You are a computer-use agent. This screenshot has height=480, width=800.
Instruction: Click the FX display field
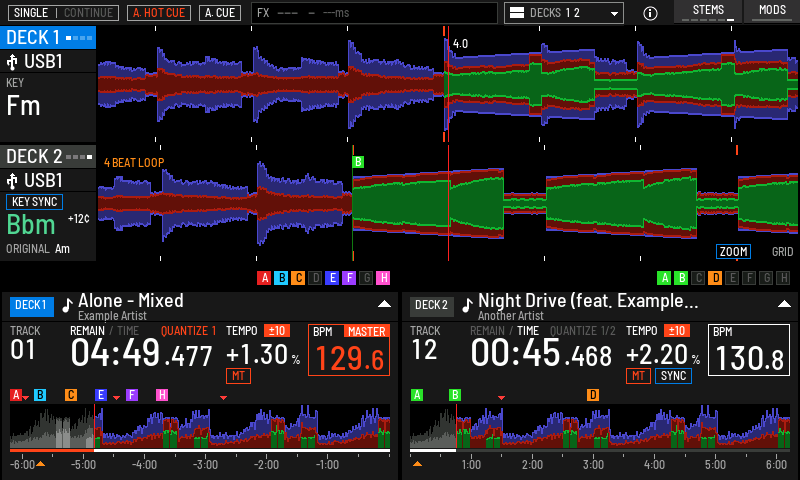374,13
